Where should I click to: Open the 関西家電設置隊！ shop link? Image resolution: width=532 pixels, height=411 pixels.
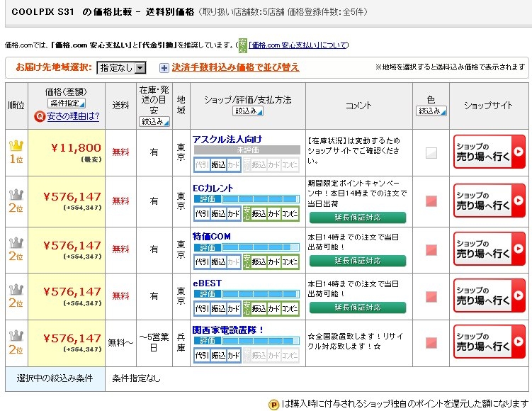click(x=228, y=330)
